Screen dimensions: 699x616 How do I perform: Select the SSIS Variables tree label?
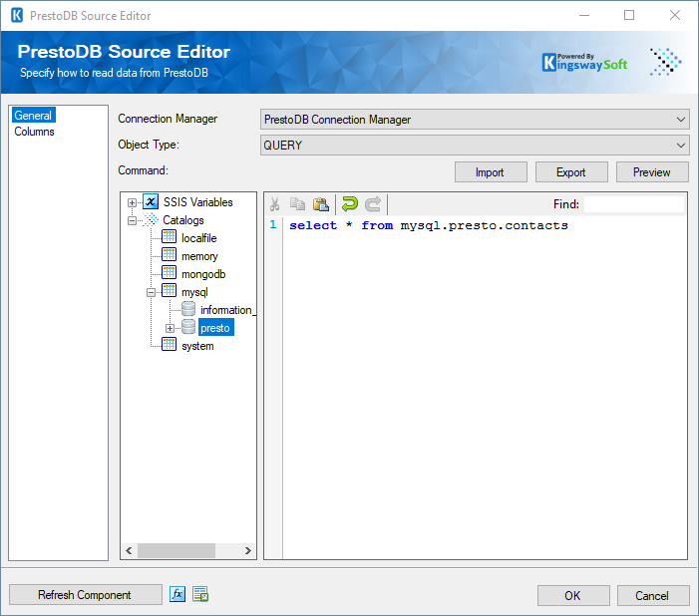(197, 202)
